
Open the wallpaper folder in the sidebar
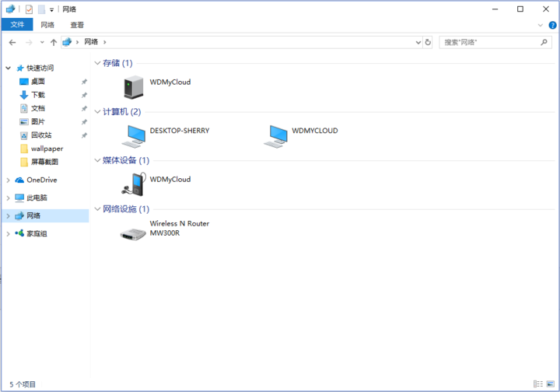[x=47, y=149]
